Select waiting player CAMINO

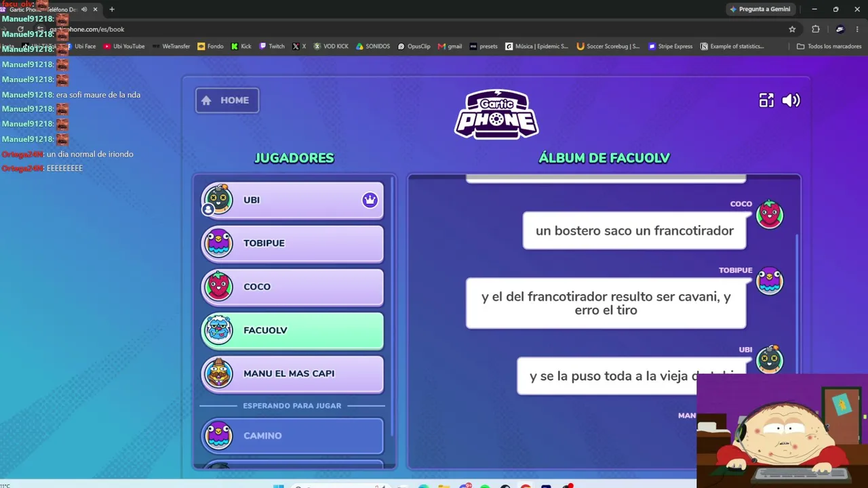click(292, 436)
